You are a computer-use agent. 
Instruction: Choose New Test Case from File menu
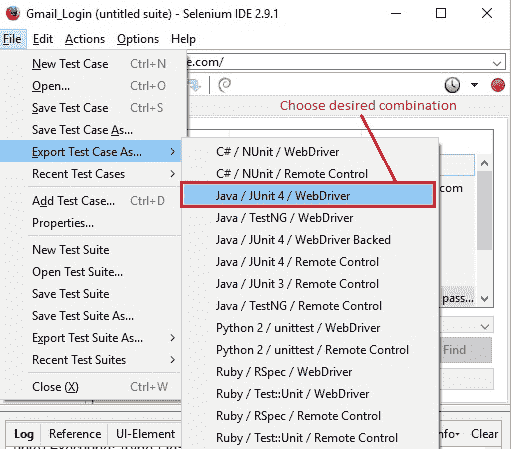tap(93, 64)
